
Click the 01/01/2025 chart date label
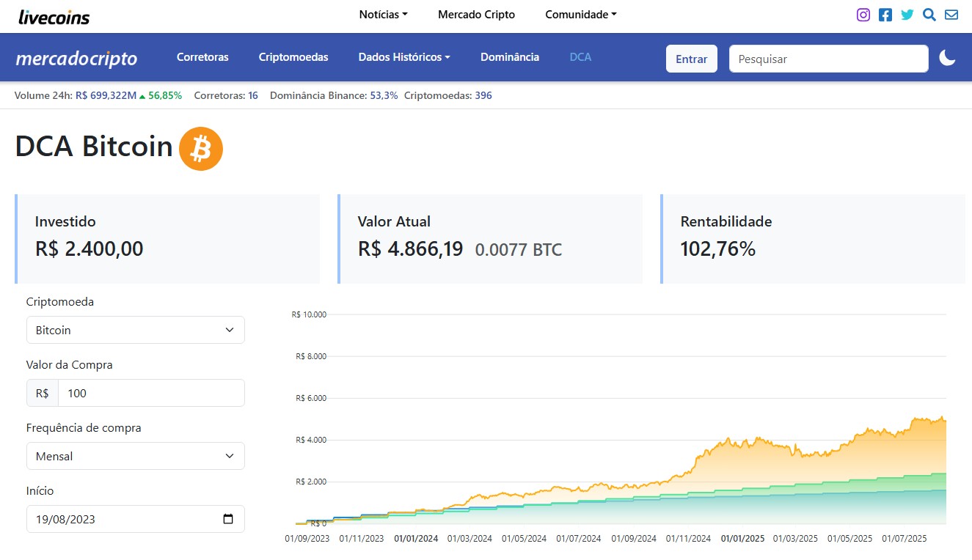click(x=742, y=538)
